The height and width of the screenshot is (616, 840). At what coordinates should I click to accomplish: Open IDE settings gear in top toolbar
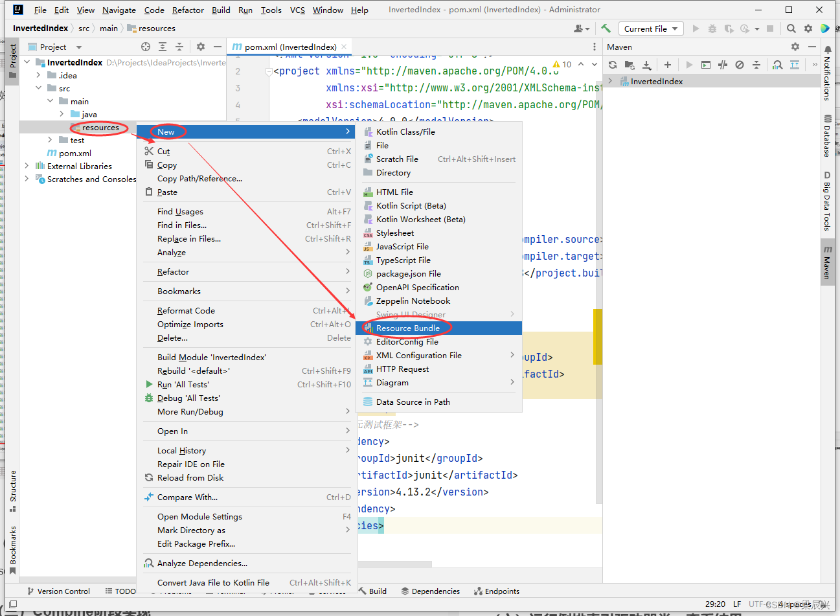808,29
